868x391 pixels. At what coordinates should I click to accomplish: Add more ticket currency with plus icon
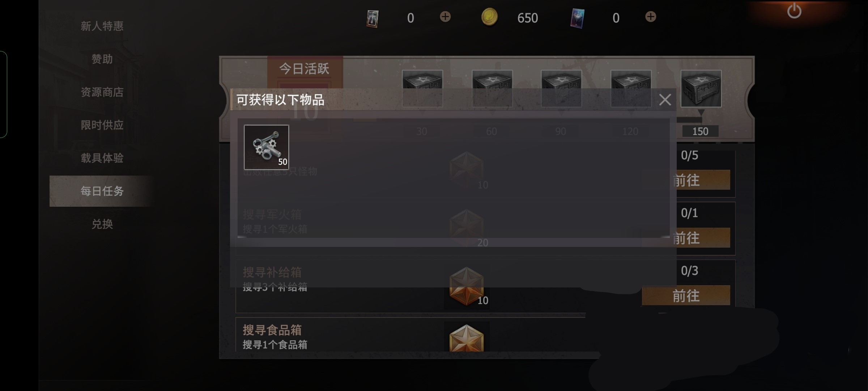click(445, 17)
